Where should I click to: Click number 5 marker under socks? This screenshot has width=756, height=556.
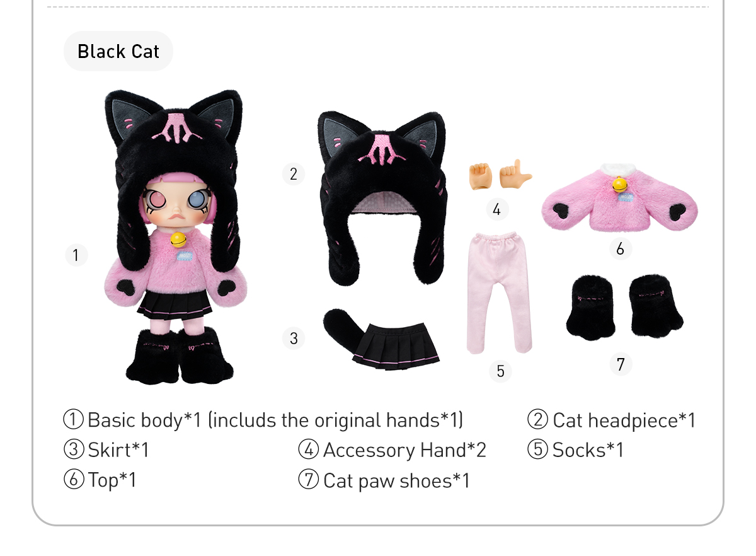click(500, 371)
